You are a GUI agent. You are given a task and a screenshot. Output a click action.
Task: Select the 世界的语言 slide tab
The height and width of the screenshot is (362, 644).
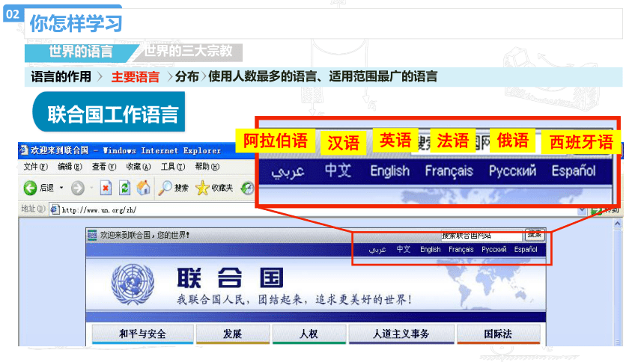tap(81, 52)
